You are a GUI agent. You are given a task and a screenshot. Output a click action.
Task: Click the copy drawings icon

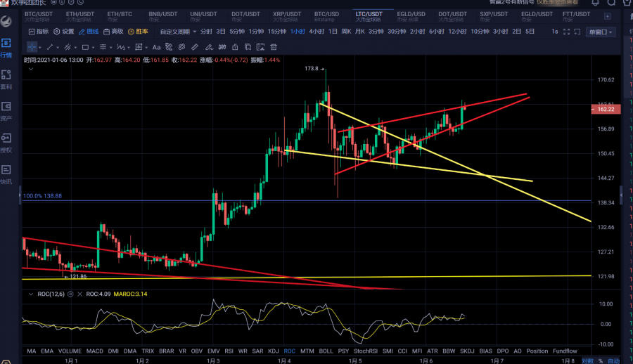pyautogui.click(x=248, y=47)
